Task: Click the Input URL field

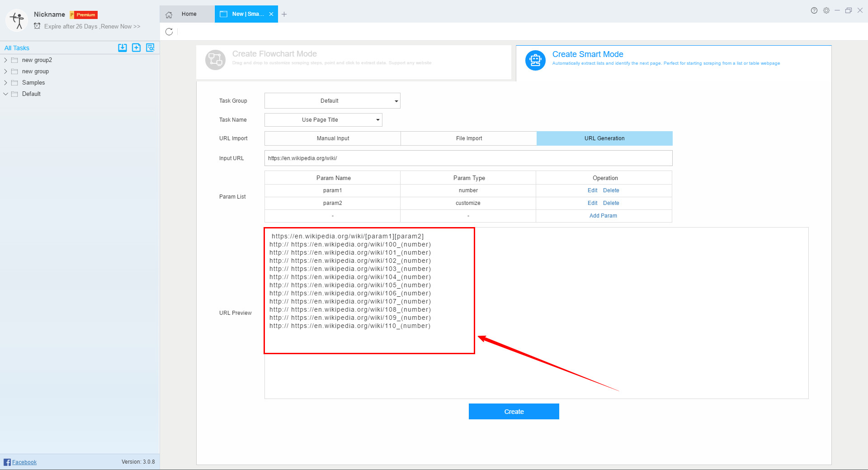Action: point(468,158)
